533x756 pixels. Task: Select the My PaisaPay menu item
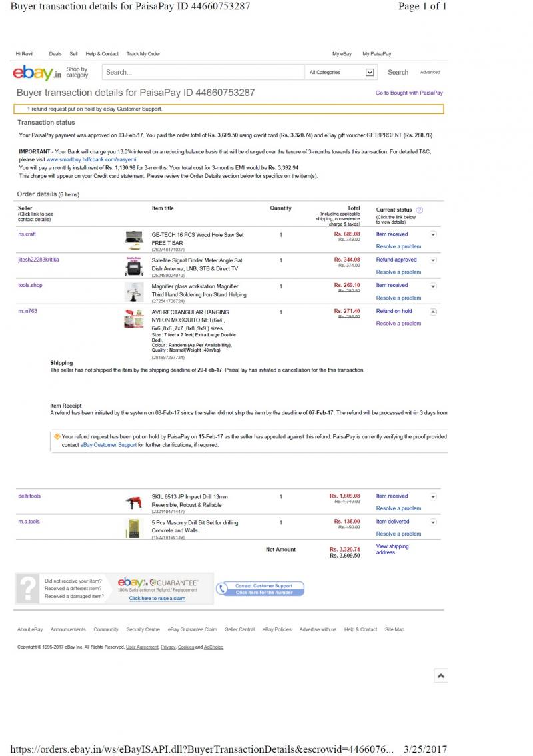(376, 54)
